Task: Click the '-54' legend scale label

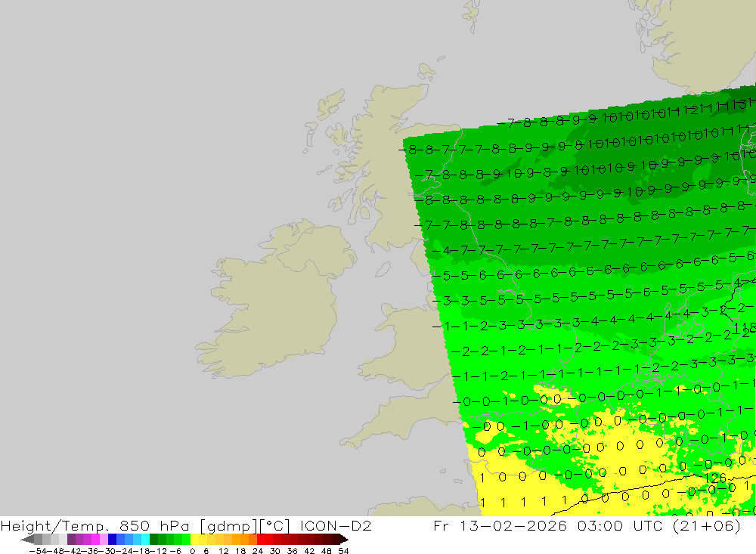Action: click(38, 551)
